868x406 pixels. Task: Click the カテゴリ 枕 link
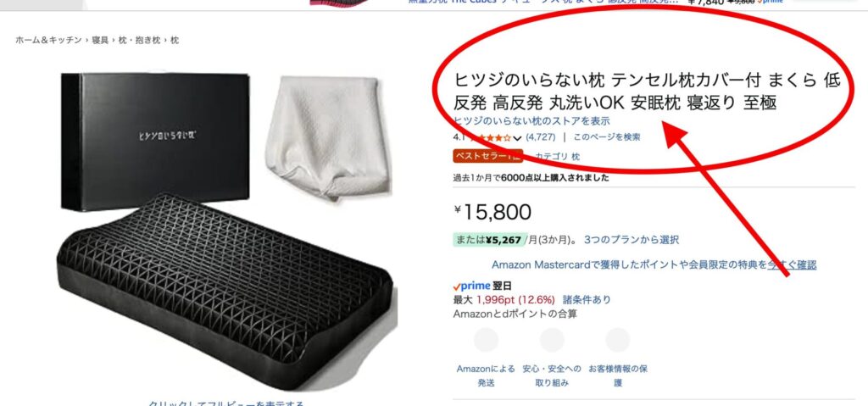pos(558,157)
